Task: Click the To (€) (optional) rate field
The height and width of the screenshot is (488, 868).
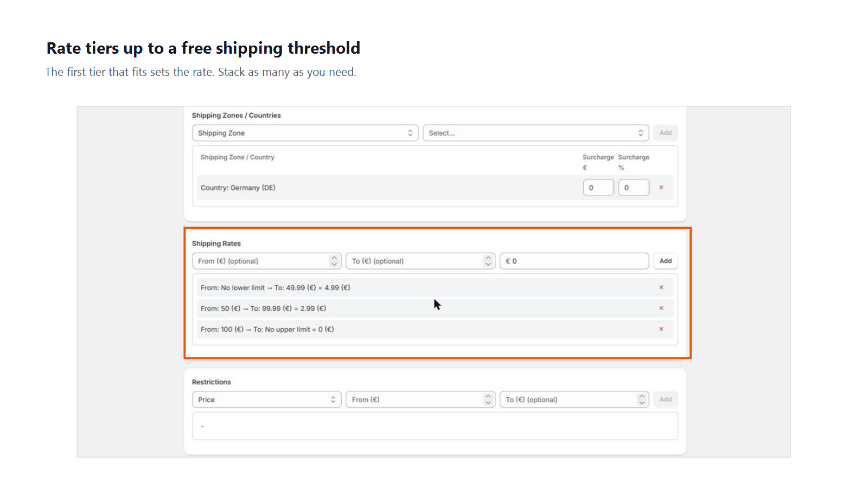Action: pyautogui.click(x=420, y=261)
